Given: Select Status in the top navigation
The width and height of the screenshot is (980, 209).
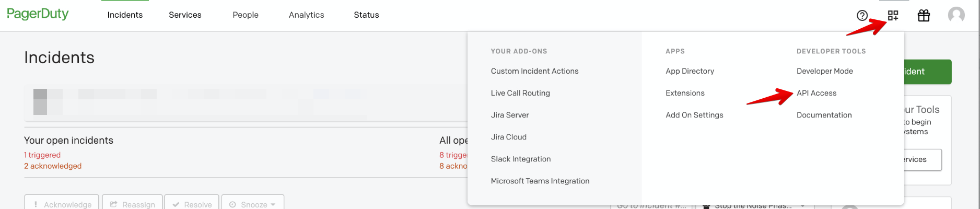Looking at the screenshot, I should pyautogui.click(x=366, y=15).
